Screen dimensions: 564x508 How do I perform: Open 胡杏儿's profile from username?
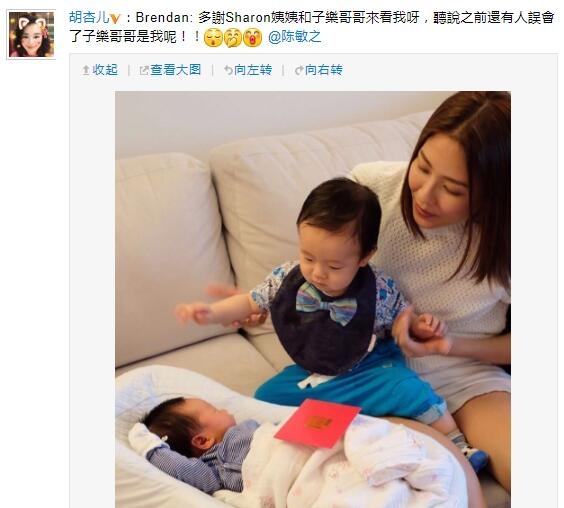point(89,18)
